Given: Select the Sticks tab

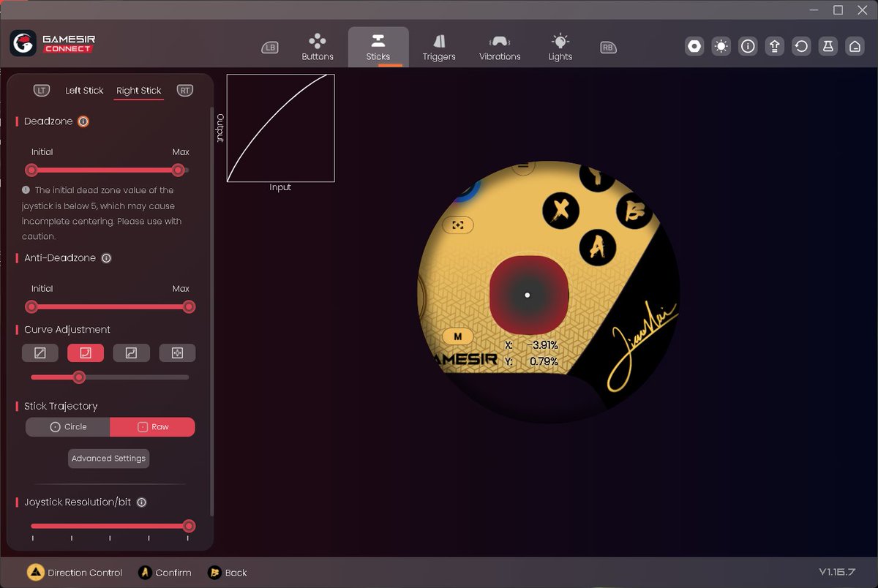Looking at the screenshot, I should 378,48.
